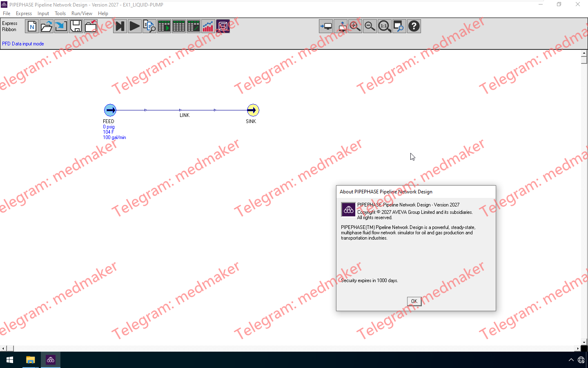Open File Explorer from the taskbar
Screen dimensions: 588x368
pos(30,360)
